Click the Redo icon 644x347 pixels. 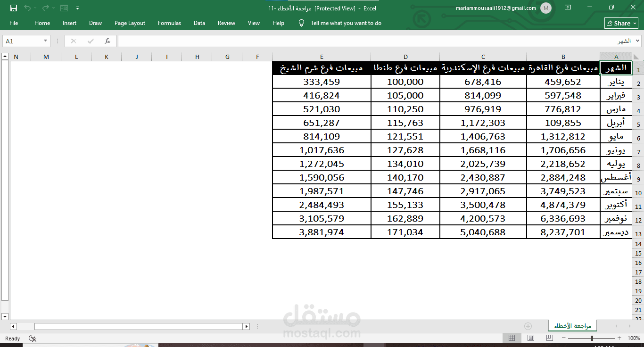point(45,8)
